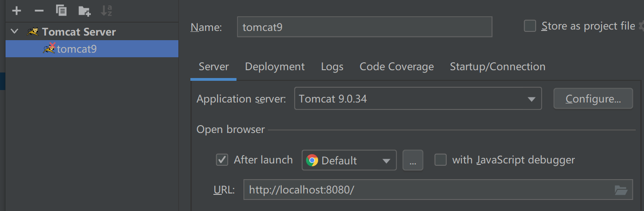Enable with JavaScript debugger checkbox
Image resolution: width=644 pixels, height=211 pixels.
[x=441, y=160]
